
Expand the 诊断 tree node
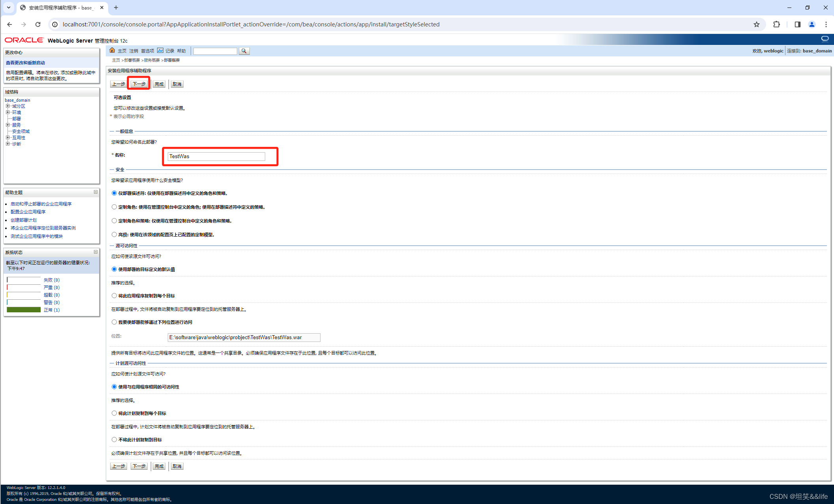[x=7, y=144]
